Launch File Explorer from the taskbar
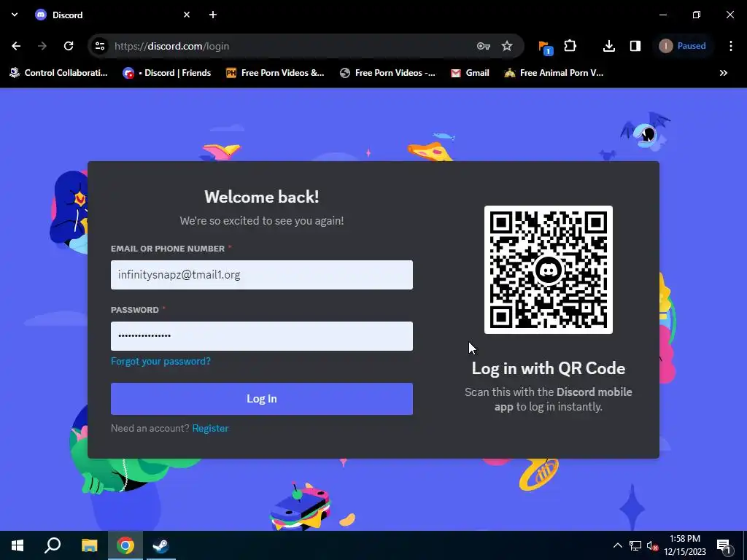The height and width of the screenshot is (560, 747). pos(89,545)
